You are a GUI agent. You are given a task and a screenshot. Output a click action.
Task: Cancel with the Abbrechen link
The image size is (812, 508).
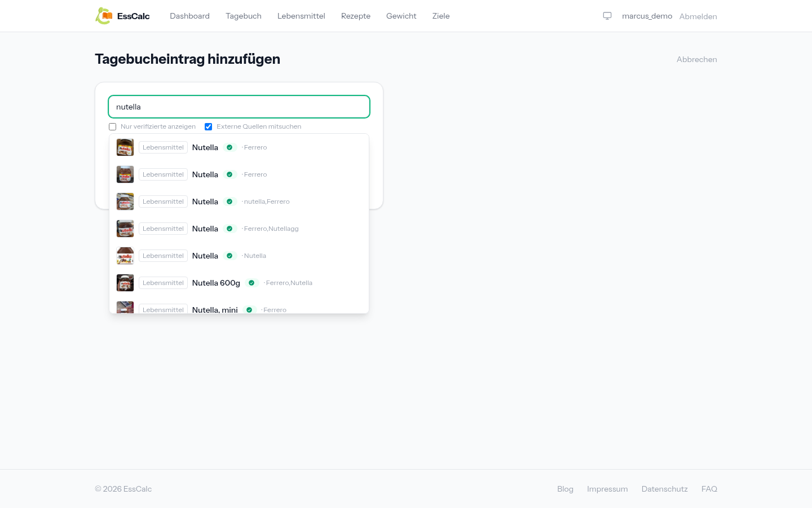(x=697, y=59)
